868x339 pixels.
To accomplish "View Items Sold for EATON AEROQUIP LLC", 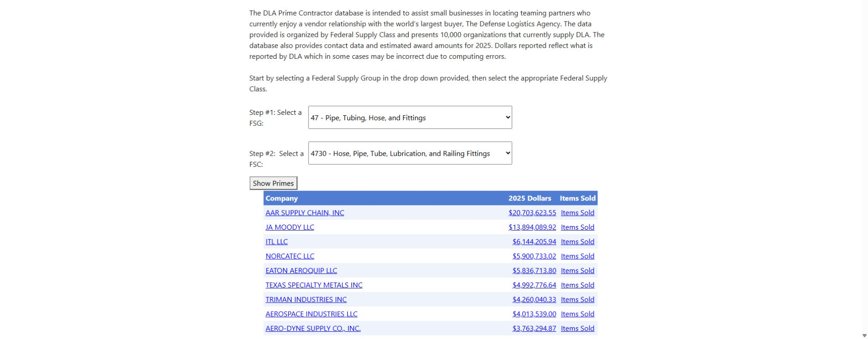I will [577, 271].
